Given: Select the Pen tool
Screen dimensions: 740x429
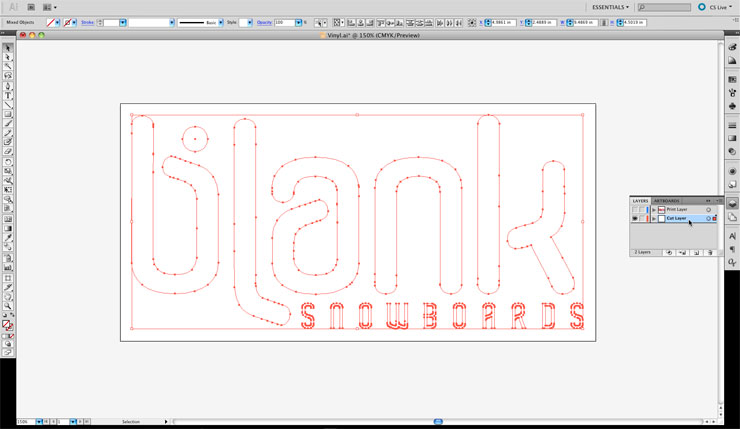Looking at the screenshot, I should [x=8, y=86].
